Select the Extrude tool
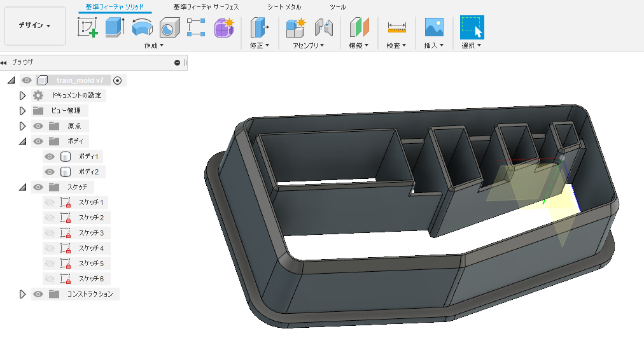Screen dimensions: 644x345 tap(115, 27)
